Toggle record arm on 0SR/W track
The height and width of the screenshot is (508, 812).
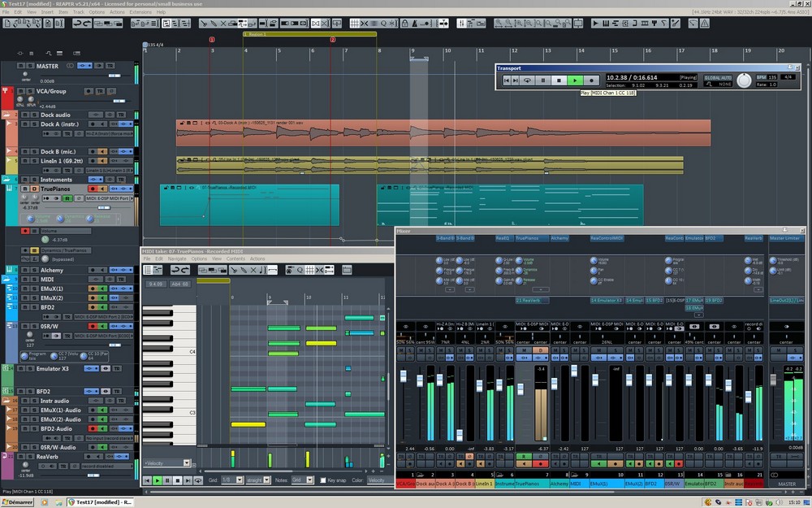(93, 326)
